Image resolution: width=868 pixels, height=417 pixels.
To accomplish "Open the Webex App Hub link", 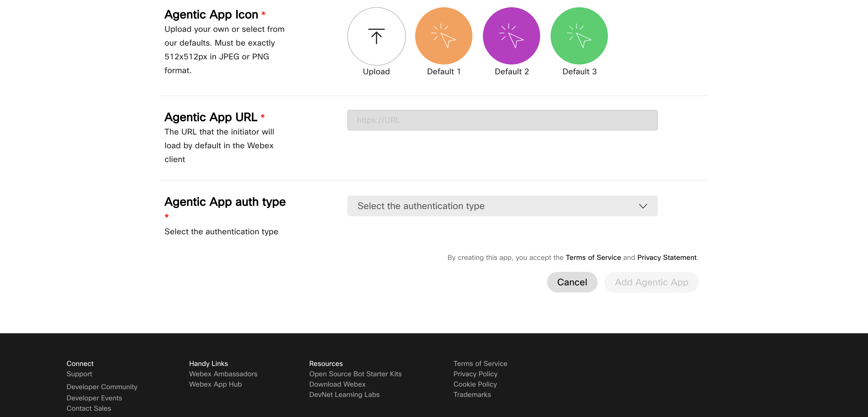I will point(215,384).
